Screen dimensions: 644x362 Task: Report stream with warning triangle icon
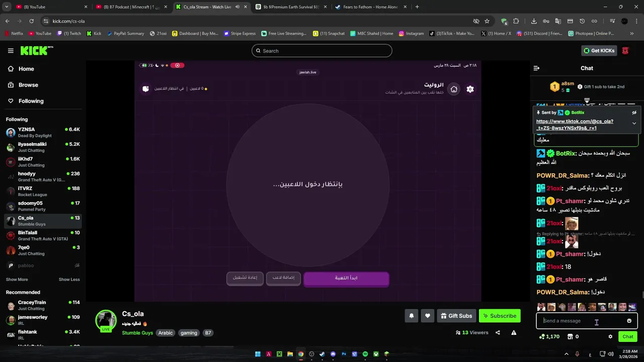[x=514, y=332]
